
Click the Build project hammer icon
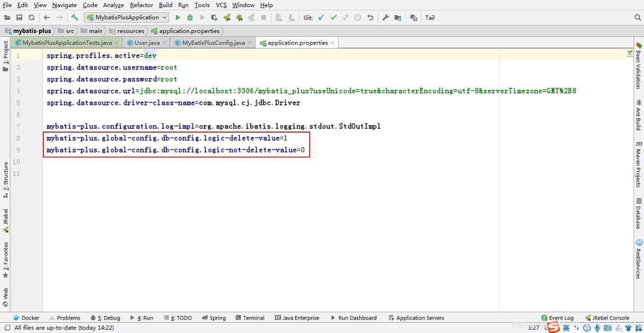pyautogui.click(x=75, y=18)
